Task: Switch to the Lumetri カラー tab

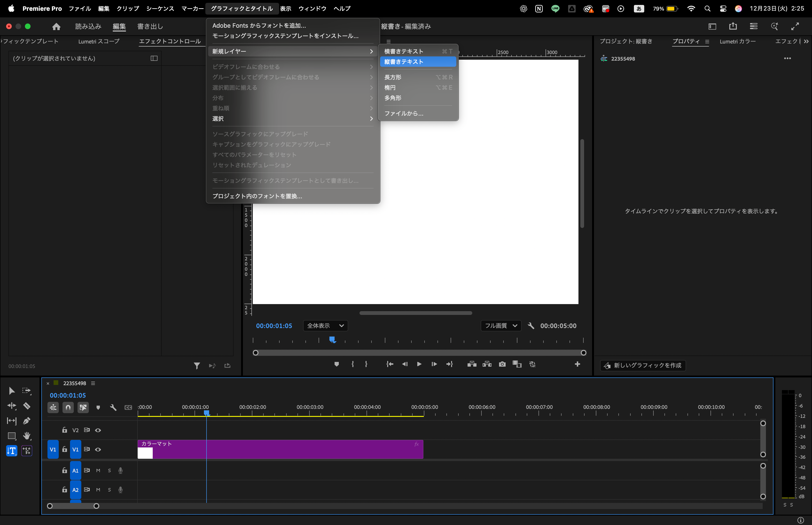Action: (737, 41)
